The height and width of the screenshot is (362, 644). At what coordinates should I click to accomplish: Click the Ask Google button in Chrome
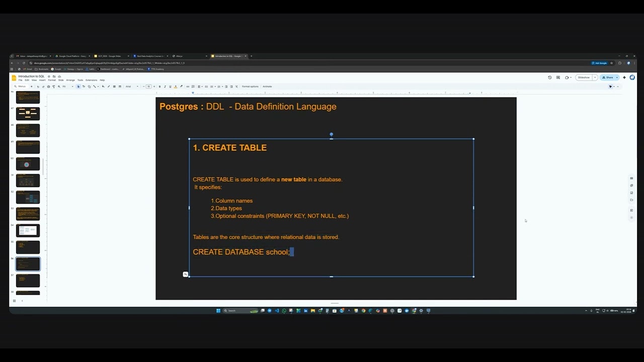click(x=600, y=63)
